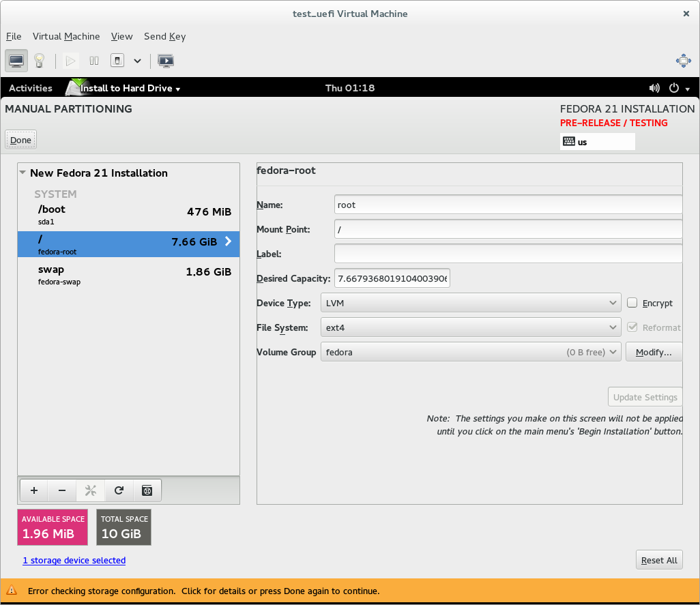Open the File menu
This screenshot has width=700, height=605.
[x=14, y=36]
